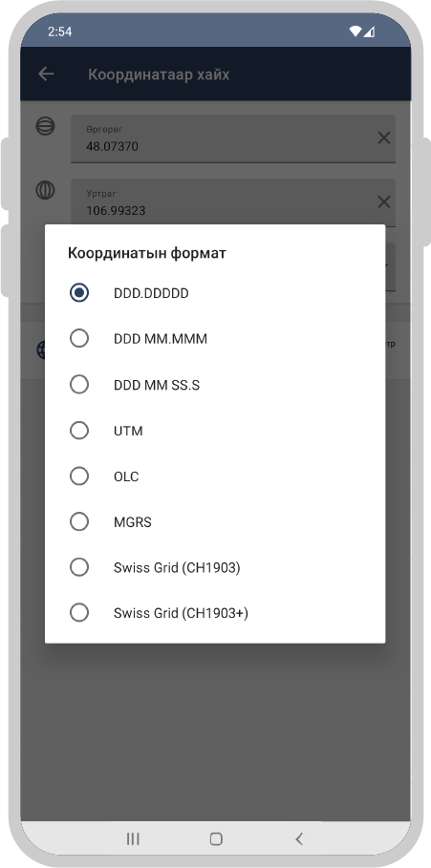This screenshot has width=431, height=868.
Task: Tap the Android home button
Action: pyautogui.click(x=216, y=838)
